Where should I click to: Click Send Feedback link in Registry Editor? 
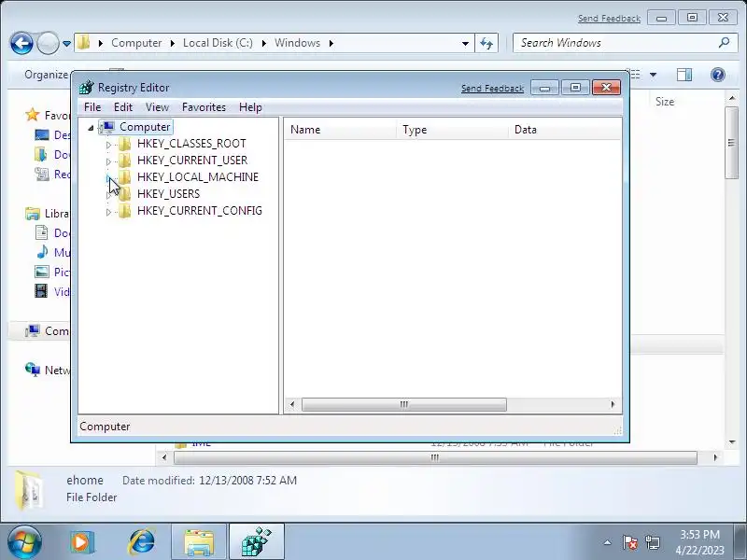coord(492,88)
